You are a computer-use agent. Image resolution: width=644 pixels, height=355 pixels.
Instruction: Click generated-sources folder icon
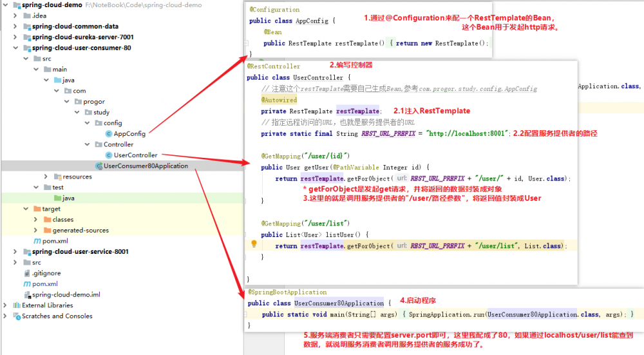click(x=48, y=230)
